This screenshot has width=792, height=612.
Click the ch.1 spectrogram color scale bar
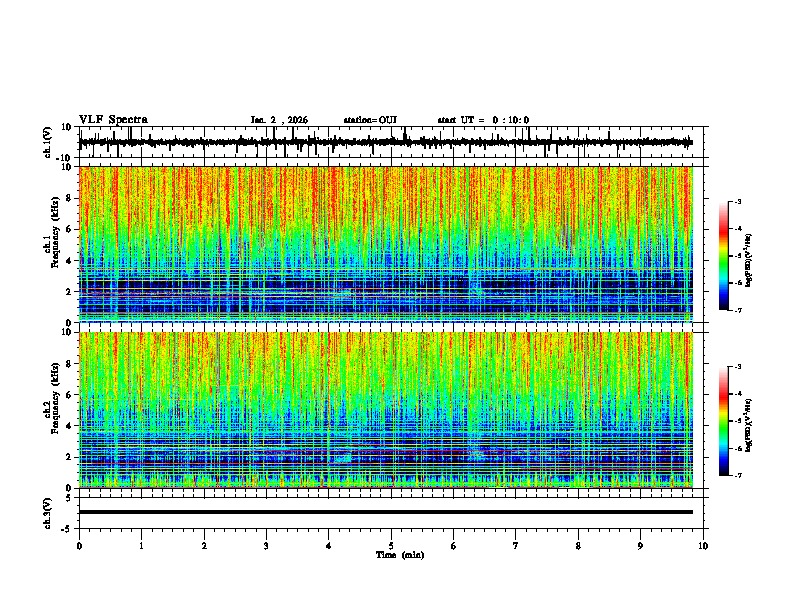pos(724,256)
